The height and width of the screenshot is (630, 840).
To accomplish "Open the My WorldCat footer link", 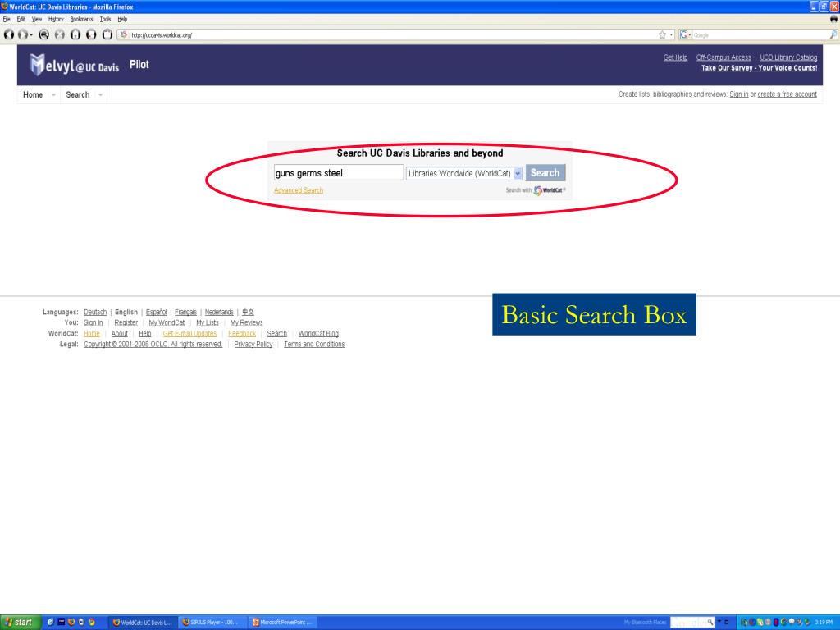I will coord(167,323).
